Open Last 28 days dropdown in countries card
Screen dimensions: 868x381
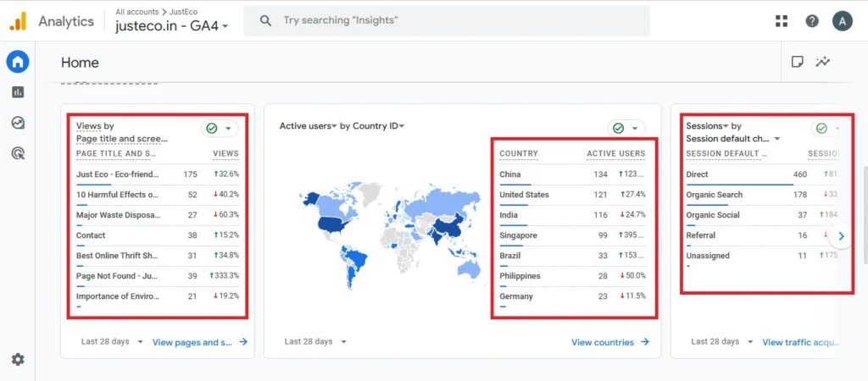pyautogui.click(x=315, y=342)
